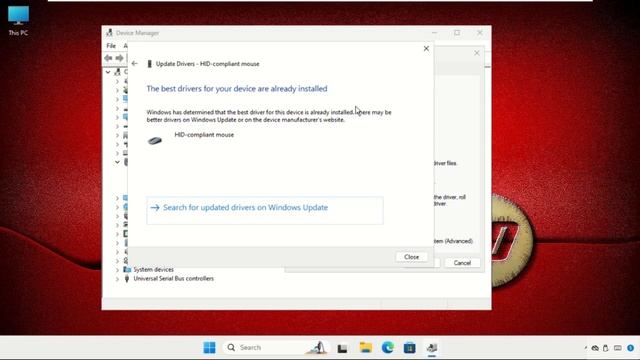The width and height of the screenshot is (640, 360).
Task: Click Device Manager's forward toolbar arrow
Action: coord(119,58)
